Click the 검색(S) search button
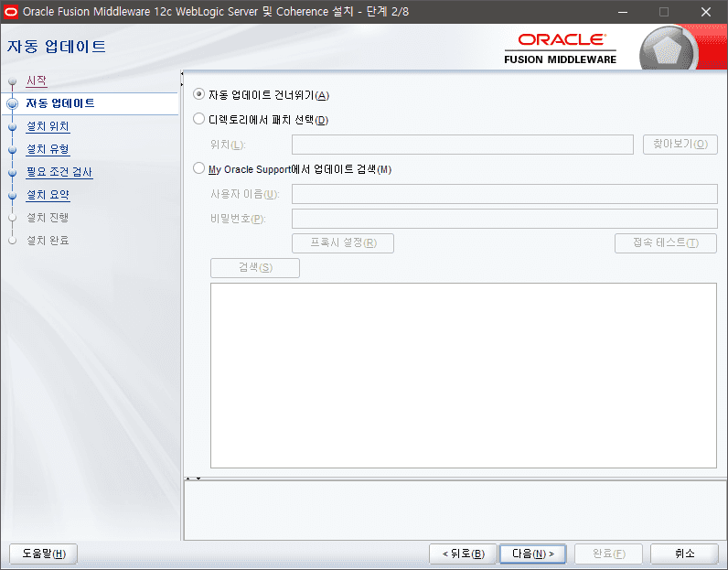728x570 pixels. coord(255,267)
